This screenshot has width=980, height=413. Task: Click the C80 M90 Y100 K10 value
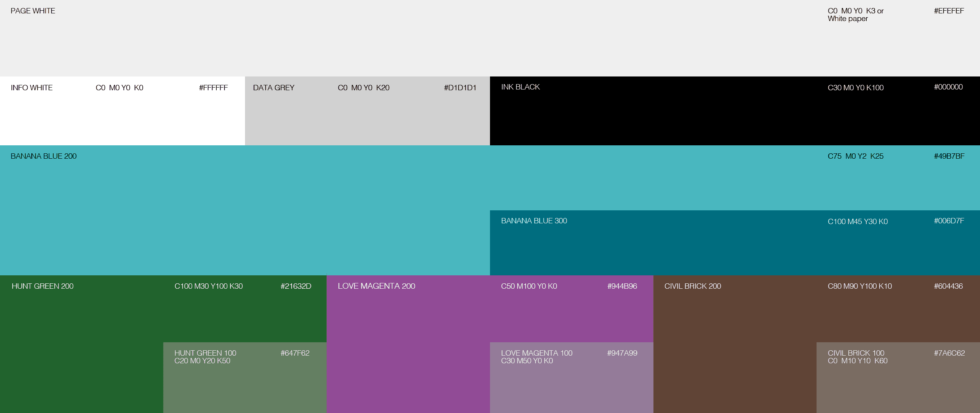[859, 286]
